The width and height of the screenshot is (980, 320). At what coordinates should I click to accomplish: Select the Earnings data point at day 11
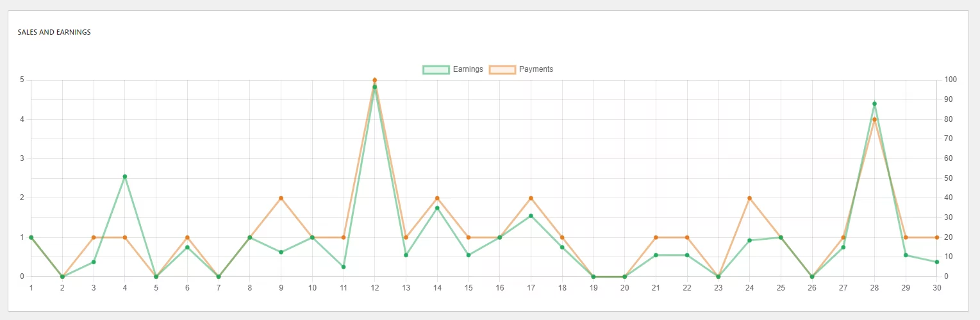[x=344, y=267]
